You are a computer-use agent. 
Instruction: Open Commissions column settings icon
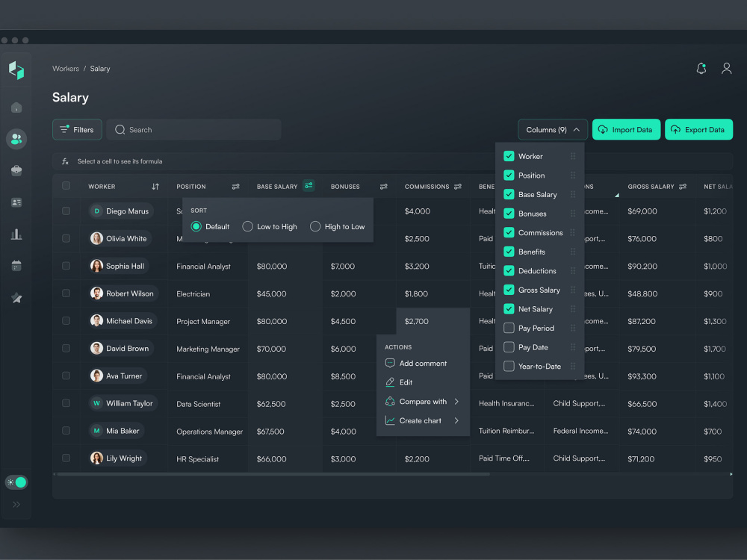tap(458, 187)
